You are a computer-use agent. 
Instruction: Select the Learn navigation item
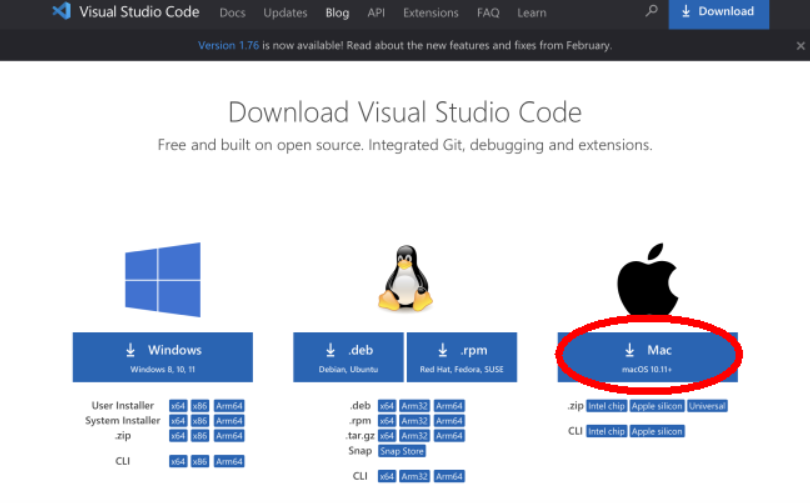(x=532, y=13)
